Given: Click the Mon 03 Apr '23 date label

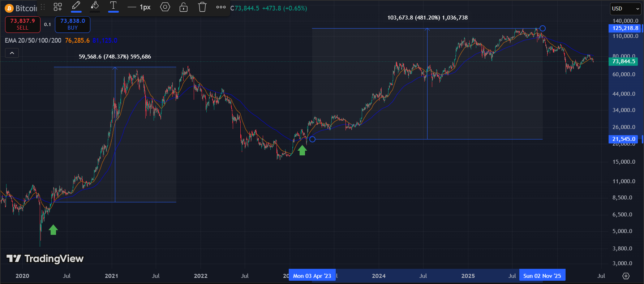Looking at the screenshot, I should click(x=312, y=276).
